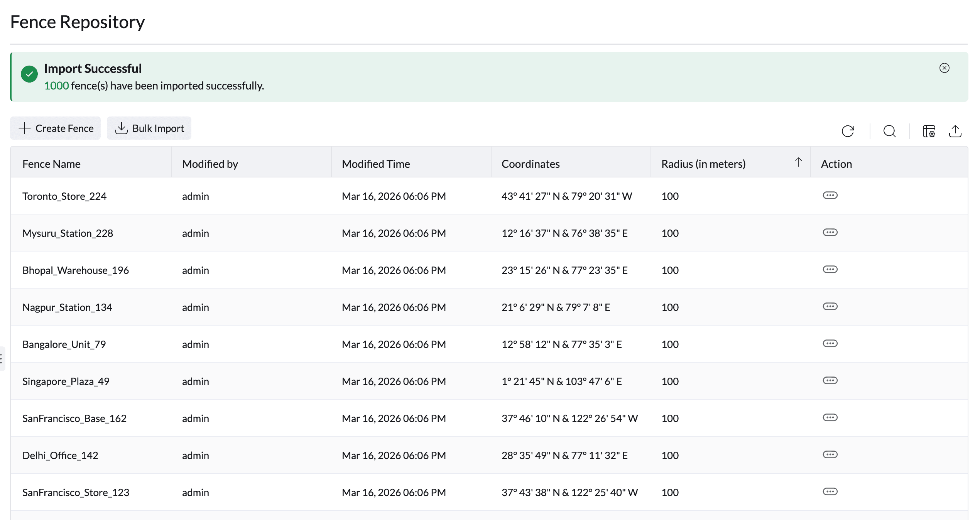Open action menu for Bhopal_Warehouse_196
Image resolution: width=980 pixels, height=520 pixels.
click(830, 269)
